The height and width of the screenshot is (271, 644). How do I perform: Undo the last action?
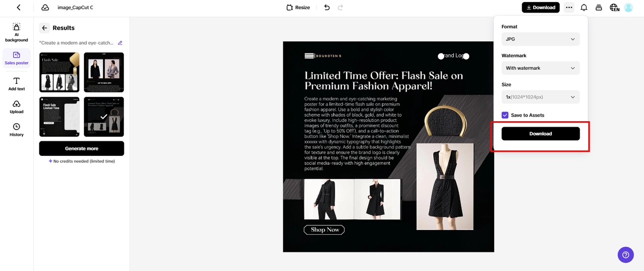point(327,8)
